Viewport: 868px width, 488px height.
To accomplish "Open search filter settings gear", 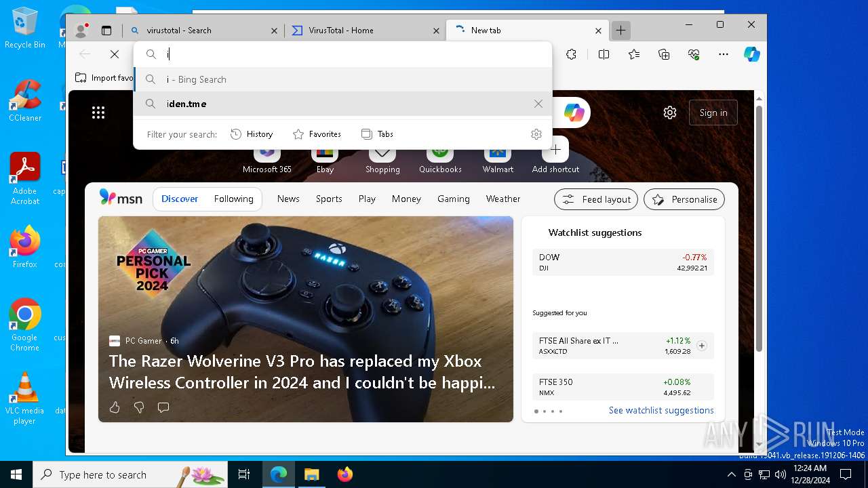I will click(x=536, y=134).
